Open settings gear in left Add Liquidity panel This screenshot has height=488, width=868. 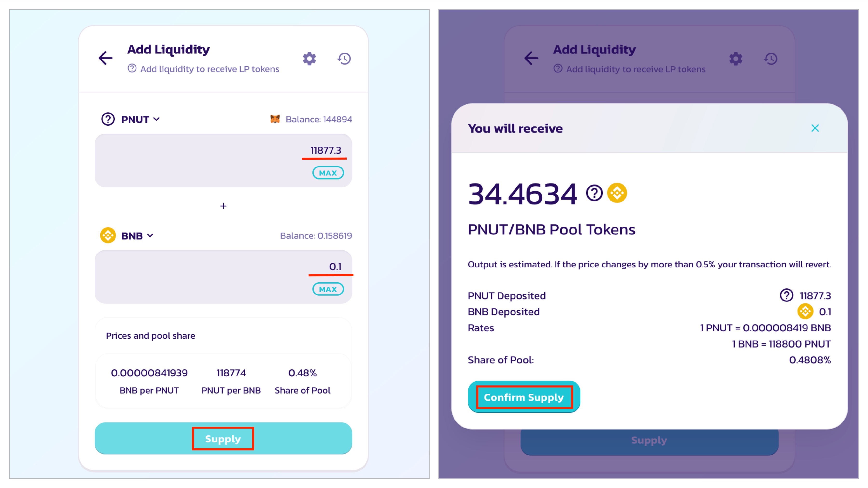(309, 59)
